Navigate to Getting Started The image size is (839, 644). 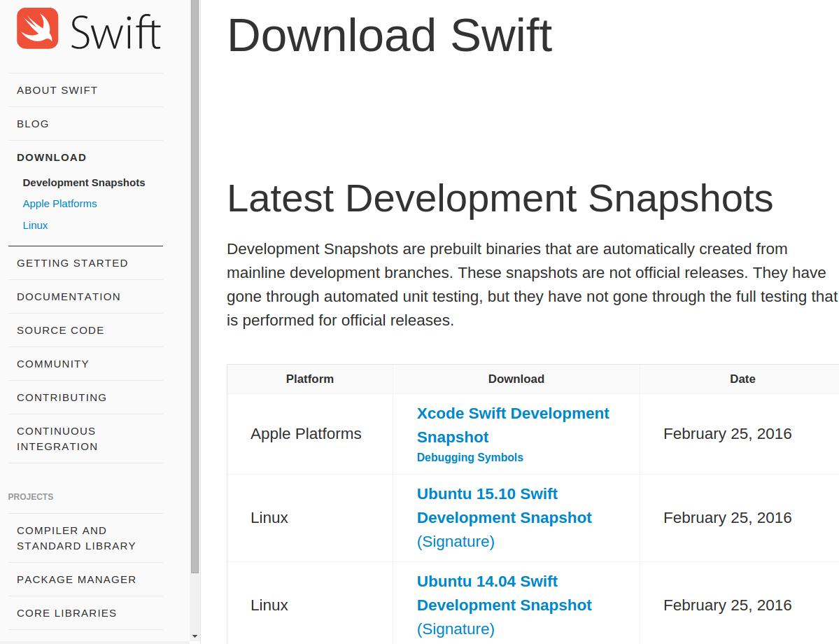pyautogui.click(x=72, y=263)
